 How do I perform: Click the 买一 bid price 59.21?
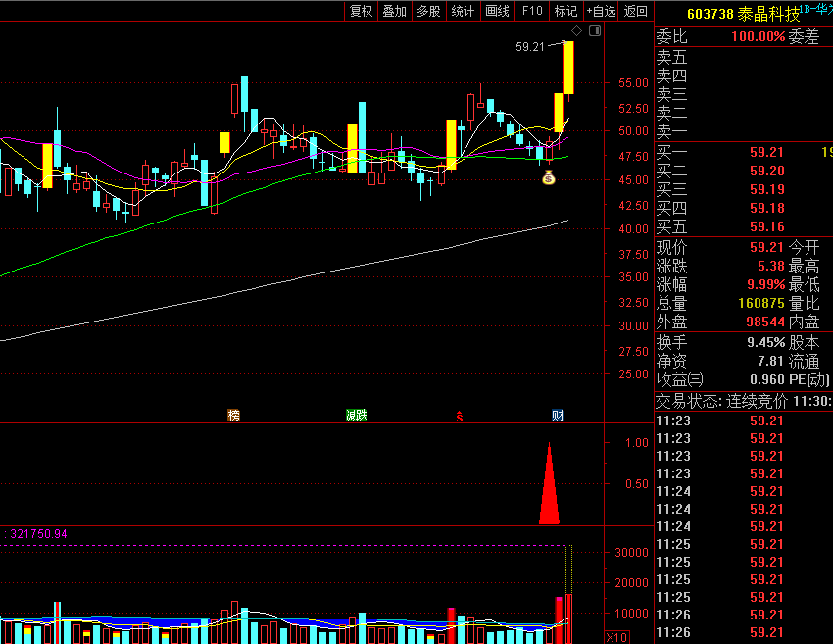[x=766, y=153]
